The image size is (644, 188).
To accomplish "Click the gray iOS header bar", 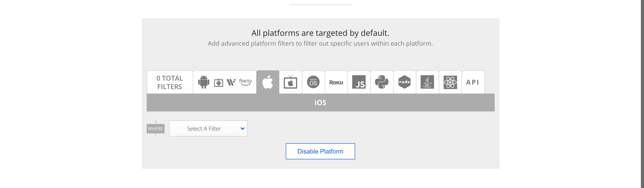I will point(320,102).
